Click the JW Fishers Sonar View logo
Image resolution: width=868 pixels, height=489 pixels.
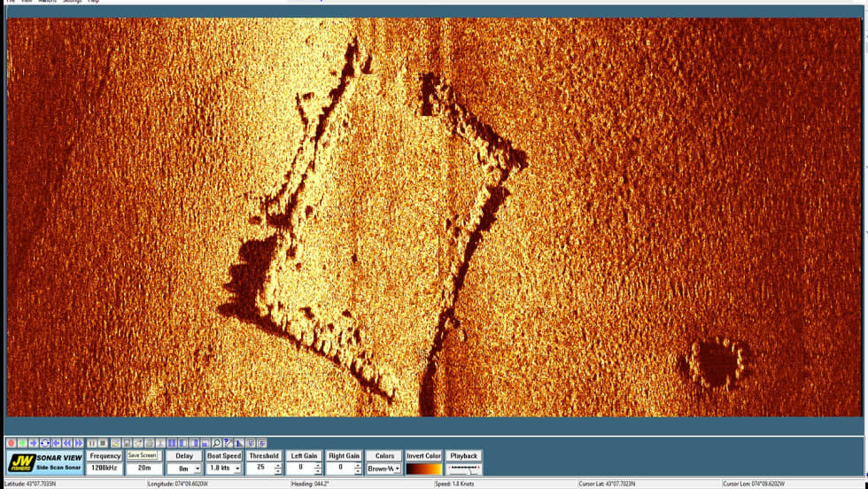[x=45, y=462]
